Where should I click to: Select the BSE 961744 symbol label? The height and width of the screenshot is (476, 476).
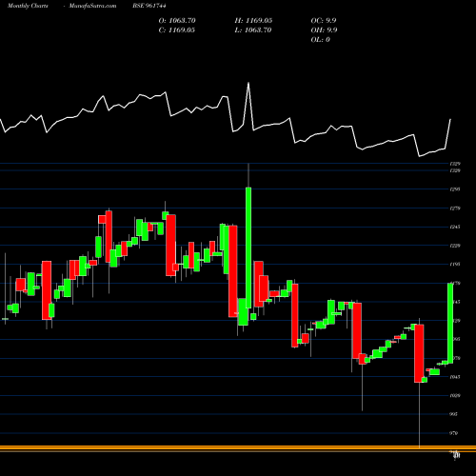[x=149, y=6]
